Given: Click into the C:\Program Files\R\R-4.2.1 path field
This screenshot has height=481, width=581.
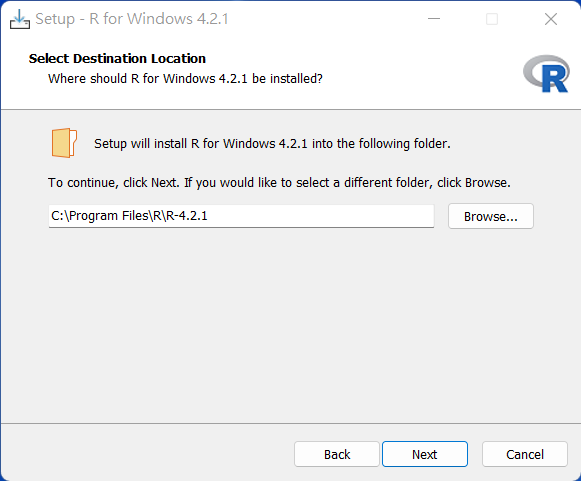Looking at the screenshot, I should 241,216.
